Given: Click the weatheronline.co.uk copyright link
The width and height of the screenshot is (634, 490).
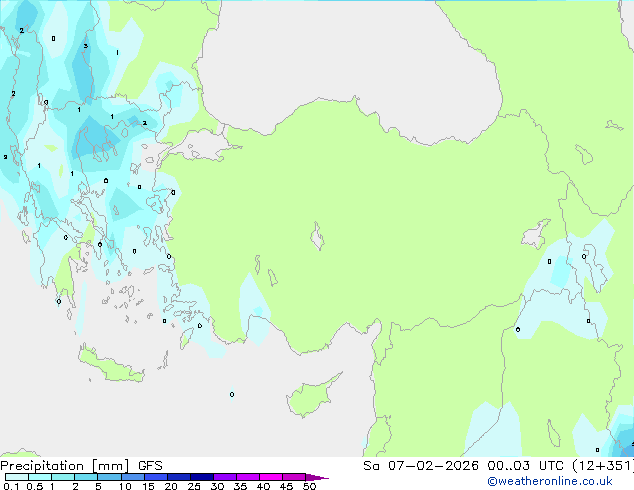Looking at the screenshot, I should (x=550, y=481).
